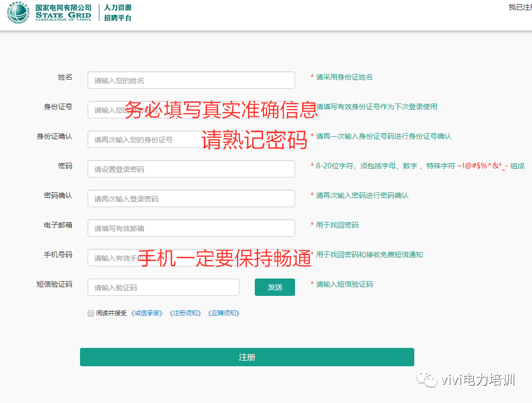Click the 人力资源招聘平台 header title
Viewport: 532px width, 403px height.
[x=118, y=13]
